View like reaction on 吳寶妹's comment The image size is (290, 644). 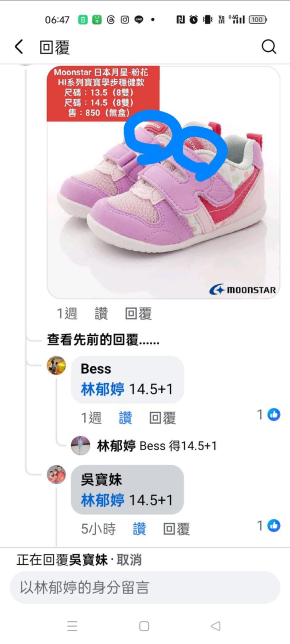coord(269,525)
